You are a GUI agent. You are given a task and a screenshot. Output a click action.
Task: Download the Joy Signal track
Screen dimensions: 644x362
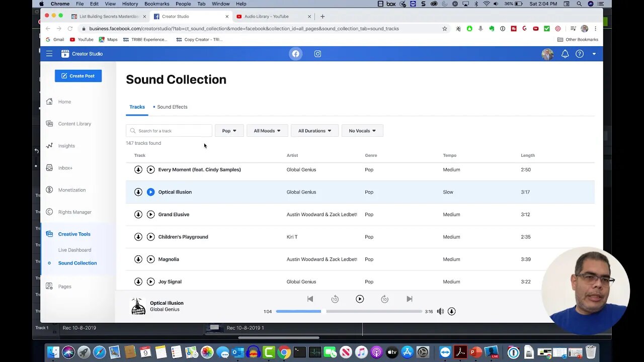pyautogui.click(x=138, y=282)
